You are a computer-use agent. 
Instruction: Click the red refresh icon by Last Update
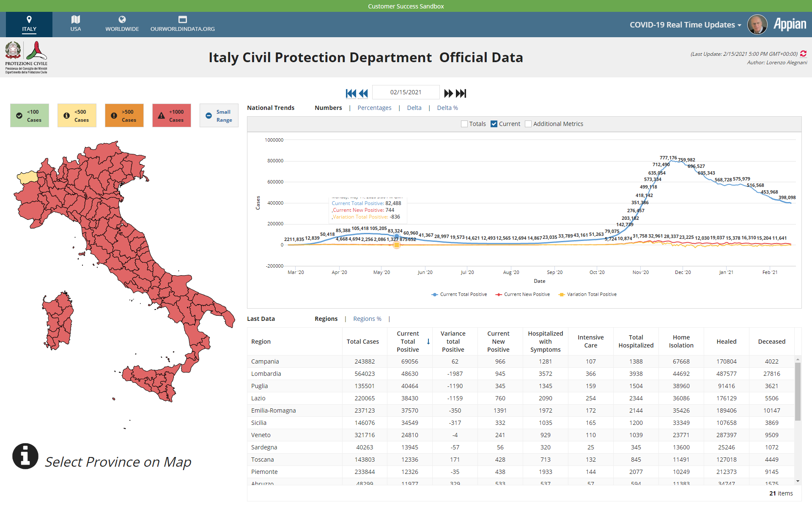(803, 54)
